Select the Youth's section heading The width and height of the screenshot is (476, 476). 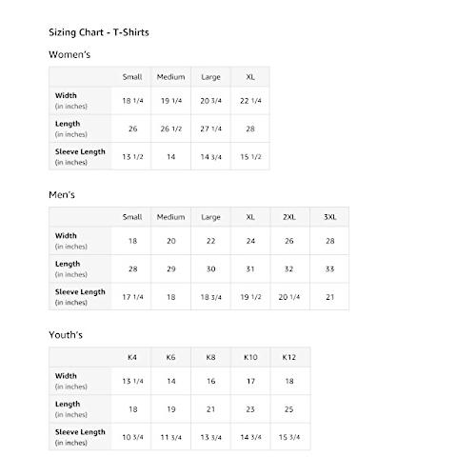tap(66, 335)
